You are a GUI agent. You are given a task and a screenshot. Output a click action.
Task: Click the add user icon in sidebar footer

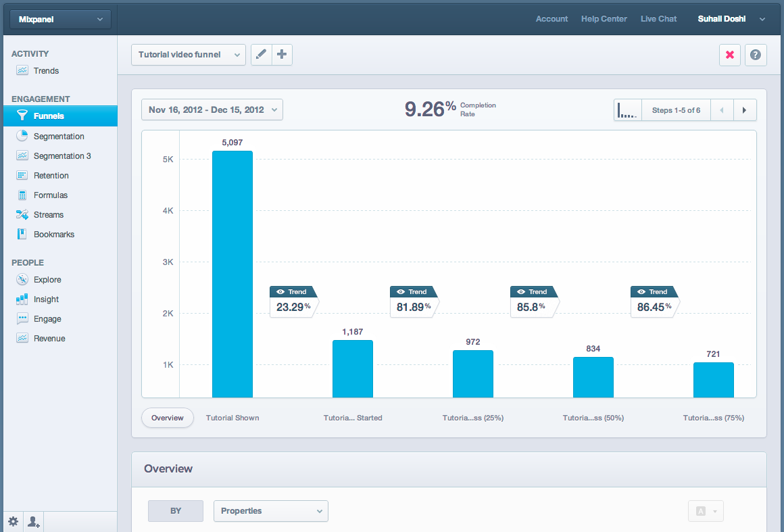pyautogui.click(x=33, y=521)
